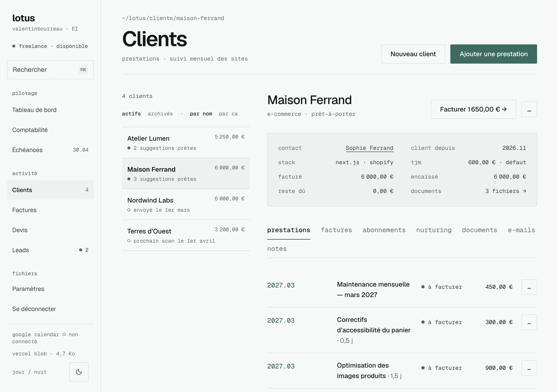Click Ajouter une prestation button
Image resolution: width=558 pixels, height=392 pixels.
[494, 54]
